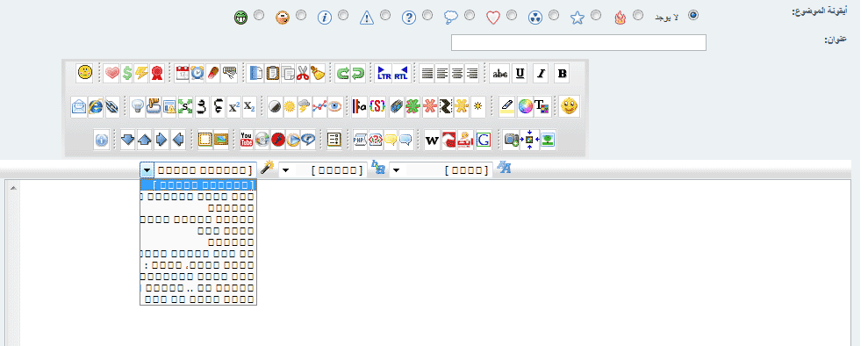Apply underline formatting
Viewport: 868px width, 346px height.
tap(520, 73)
